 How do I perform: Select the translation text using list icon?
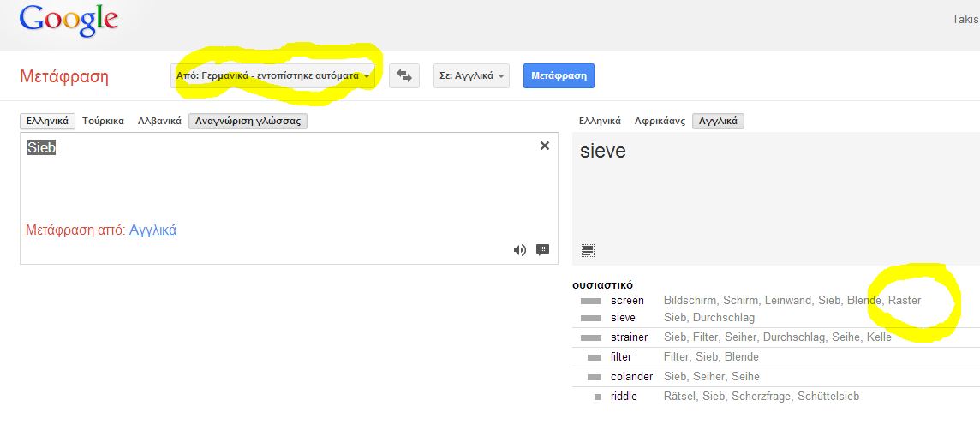[x=588, y=251]
